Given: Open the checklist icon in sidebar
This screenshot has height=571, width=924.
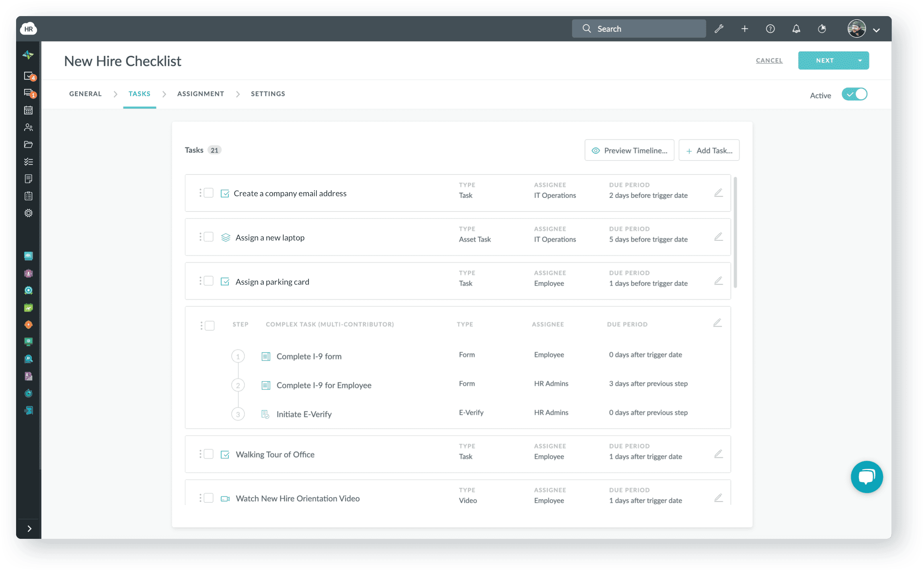Looking at the screenshot, I should 28,162.
